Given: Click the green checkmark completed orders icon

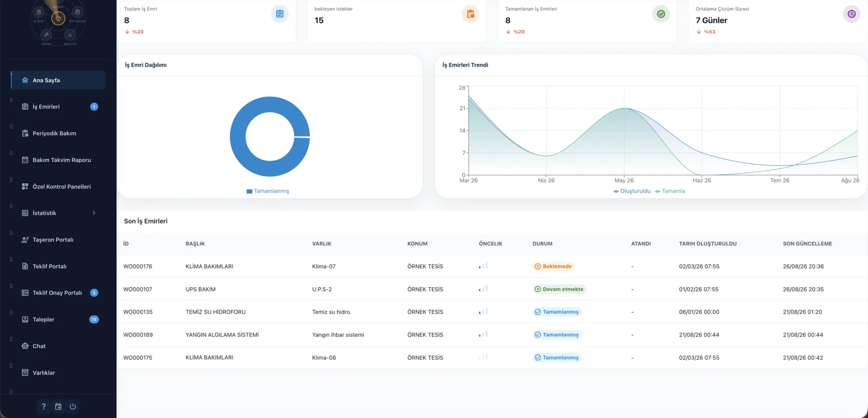Looking at the screenshot, I should coord(661,14).
